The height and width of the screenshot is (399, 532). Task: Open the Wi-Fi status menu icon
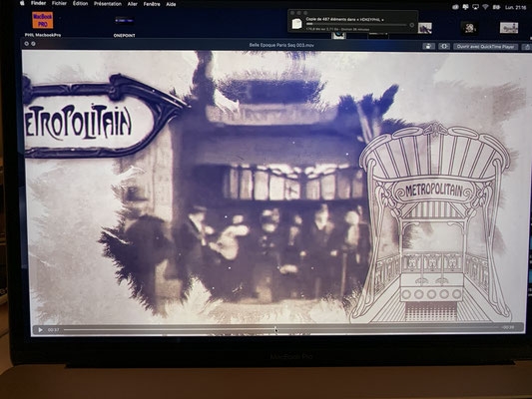pyautogui.click(x=485, y=7)
